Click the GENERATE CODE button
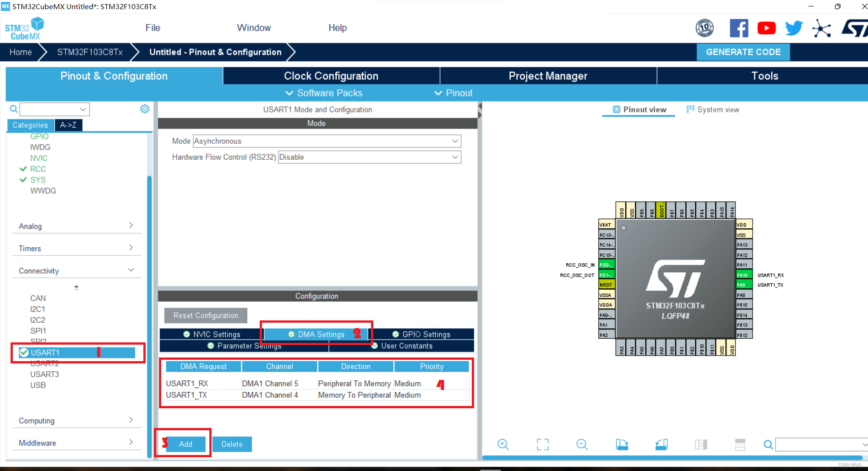The width and height of the screenshot is (868, 471). (743, 52)
